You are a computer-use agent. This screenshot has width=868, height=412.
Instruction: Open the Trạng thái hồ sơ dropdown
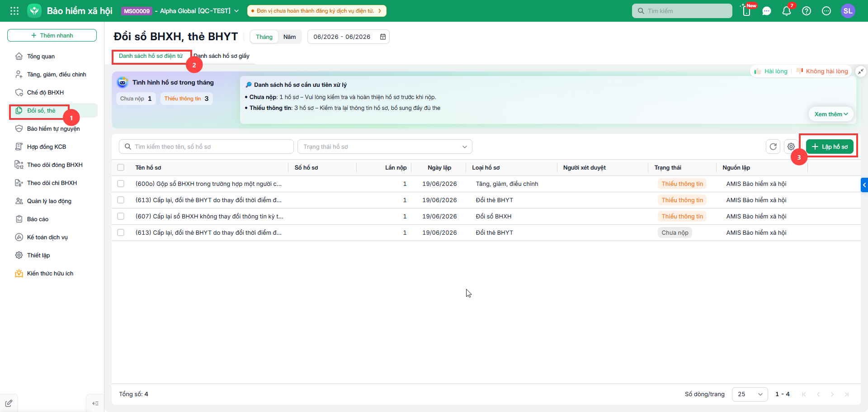click(385, 147)
